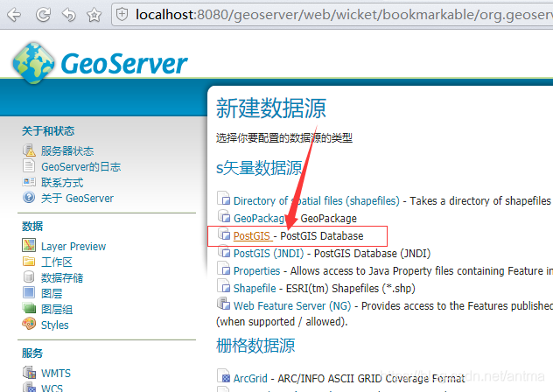The height and width of the screenshot is (392, 553).
Task: Click the 联系方式 contact card icon
Action: coord(29,182)
